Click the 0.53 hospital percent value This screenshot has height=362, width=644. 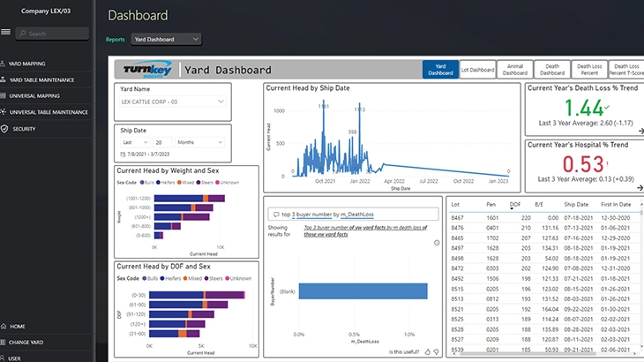(582, 164)
